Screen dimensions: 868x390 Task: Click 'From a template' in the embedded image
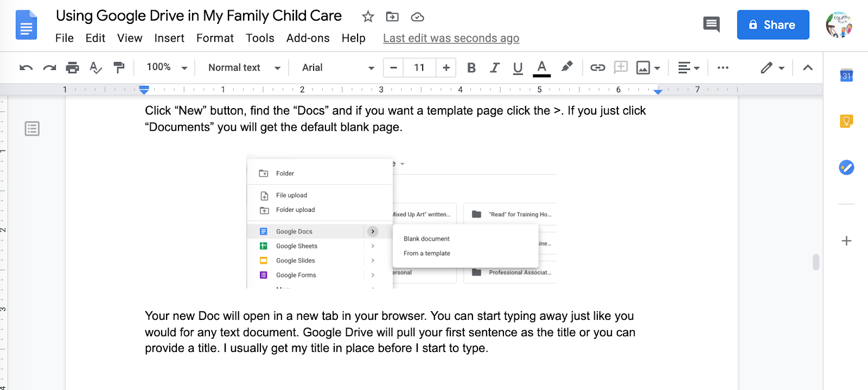pyautogui.click(x=427, y=253)
